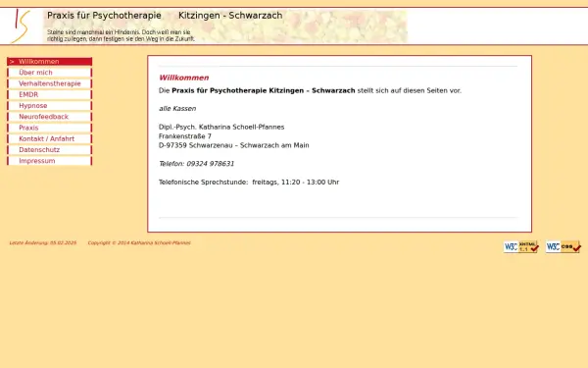Click the Copyright 2014 footer text

click(x=139, y=243)
